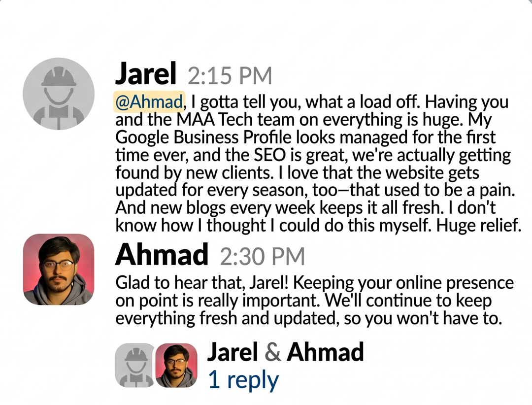Click the Huge relief sentence ending Jarel's message

478,226
